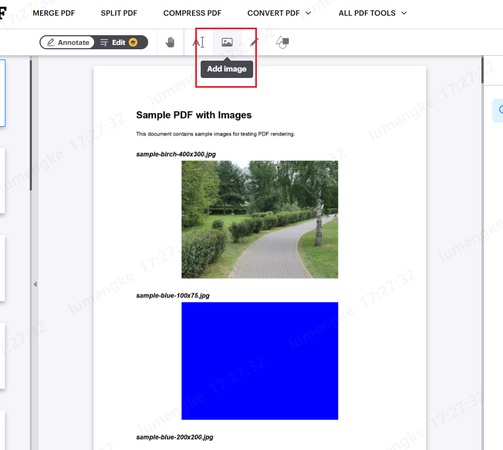Click the document vertical scrollbar
The height and width of the screenshot is (450, 503).
(x=482, y=70)
